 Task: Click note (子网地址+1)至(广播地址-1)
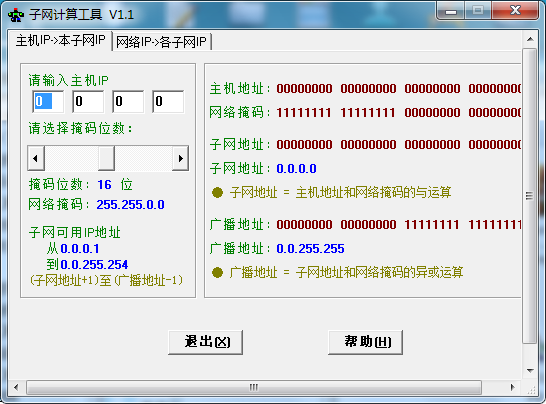[106, 280]
